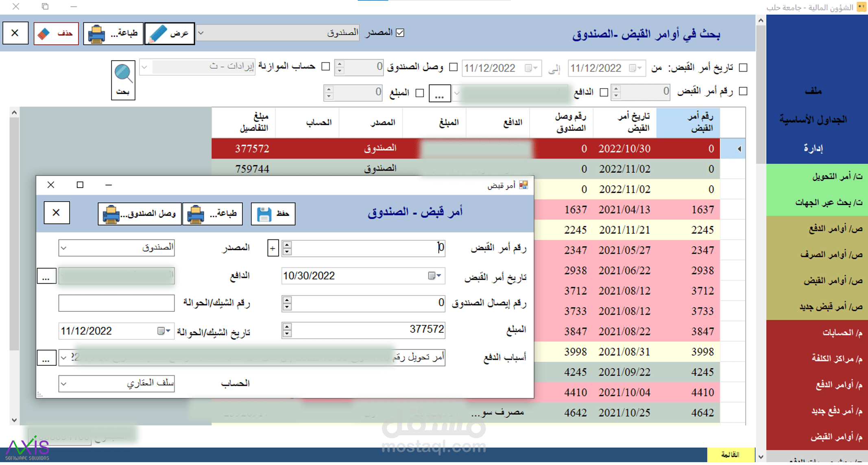Viewport: 868px width, 465px height.
Task: Click the pencil view button (عرض)
Action: [x=170, y=33]
